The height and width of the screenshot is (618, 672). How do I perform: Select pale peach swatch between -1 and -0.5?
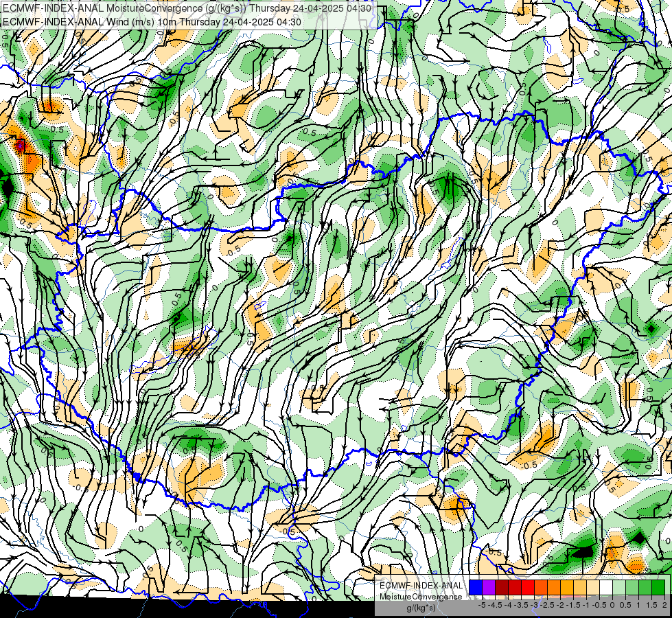593,587
